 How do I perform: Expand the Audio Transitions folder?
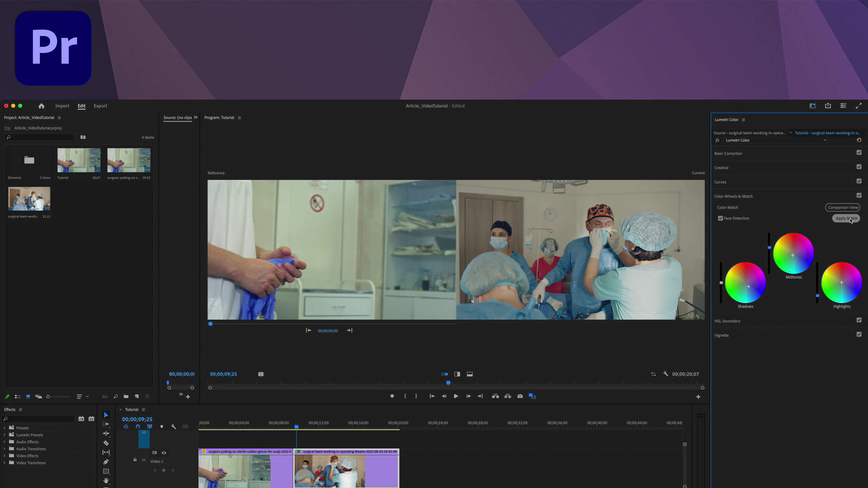point(4,449)
